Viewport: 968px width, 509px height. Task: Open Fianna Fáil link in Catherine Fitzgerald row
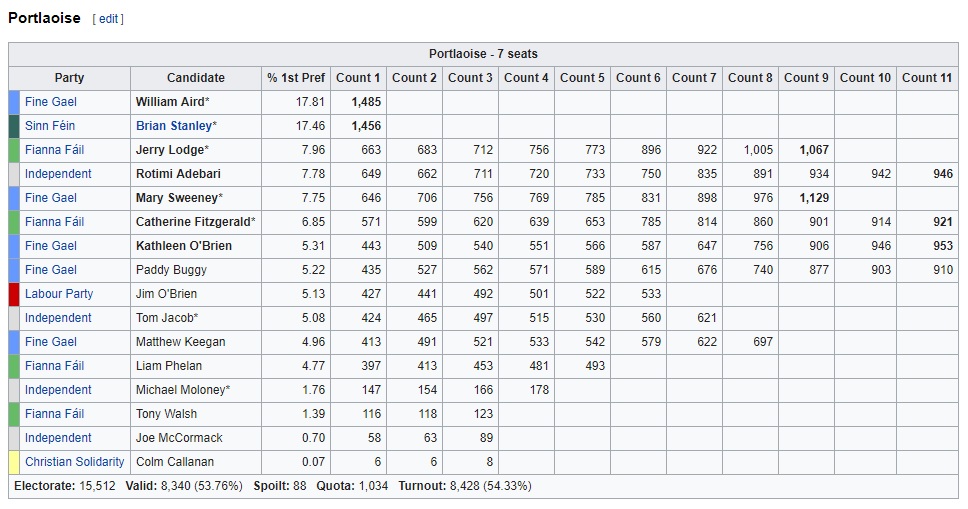pos(54,222)
